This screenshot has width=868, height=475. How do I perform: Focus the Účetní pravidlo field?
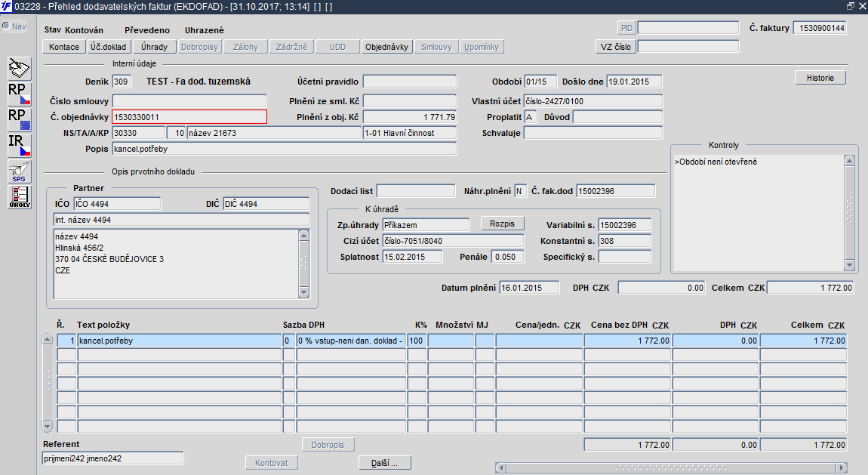coord(410,82)
